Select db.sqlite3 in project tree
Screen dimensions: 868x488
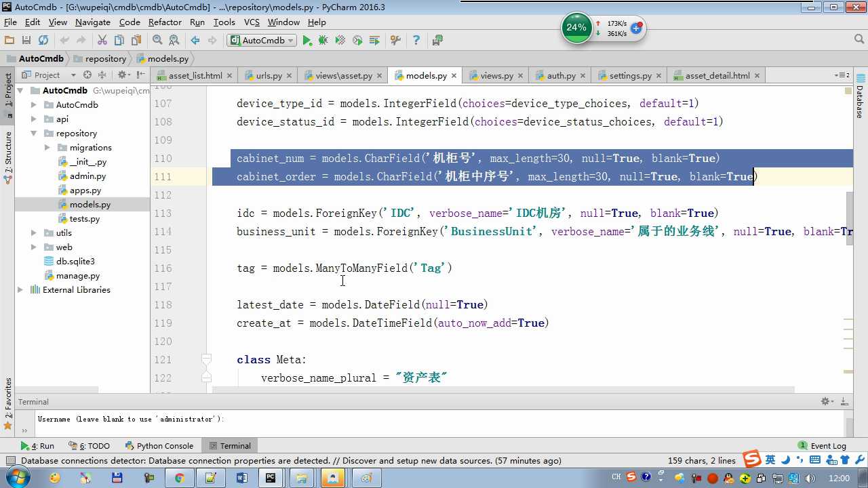click(75, 262)
